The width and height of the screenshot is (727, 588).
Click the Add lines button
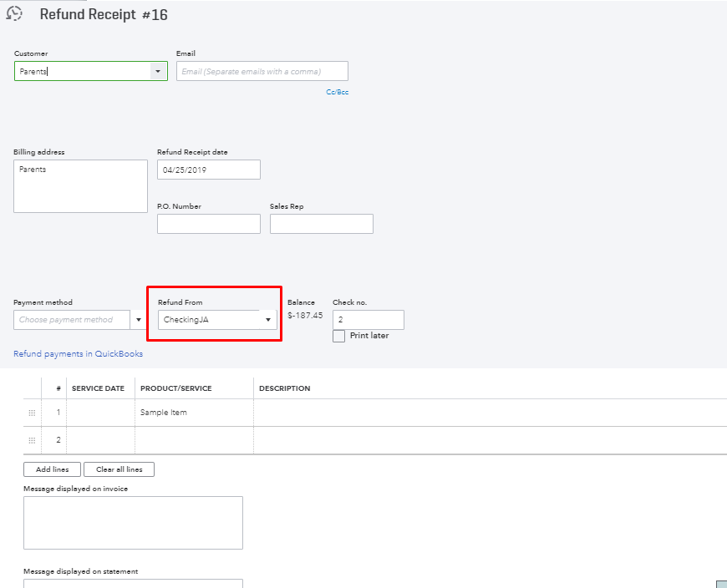tap(52, 469)
